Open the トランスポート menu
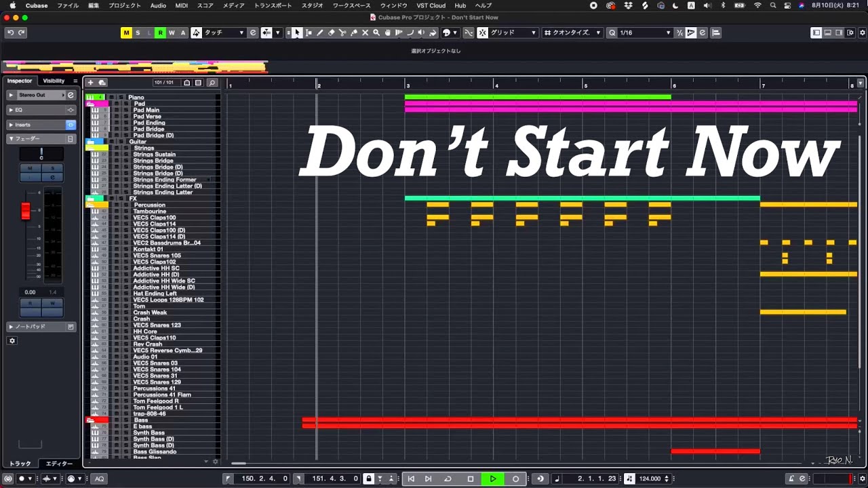The image size is (868, 488). [x=273, y=5]
